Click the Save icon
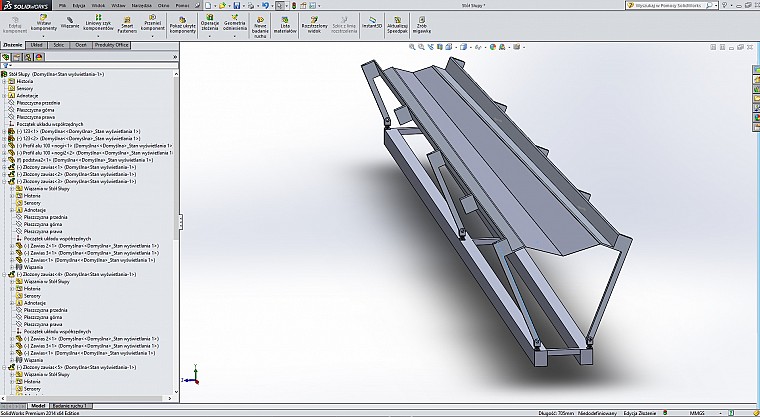The height and width of the screenshot is (417, 760). click(x=237, y=5)
